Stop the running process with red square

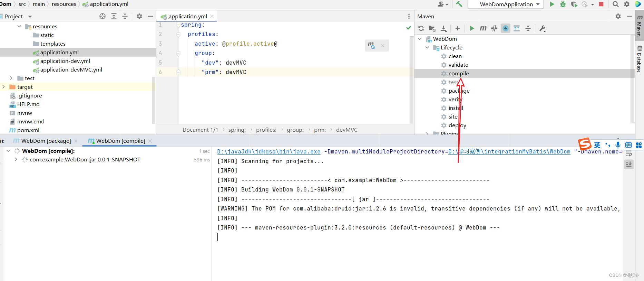[x=601, y=4]
